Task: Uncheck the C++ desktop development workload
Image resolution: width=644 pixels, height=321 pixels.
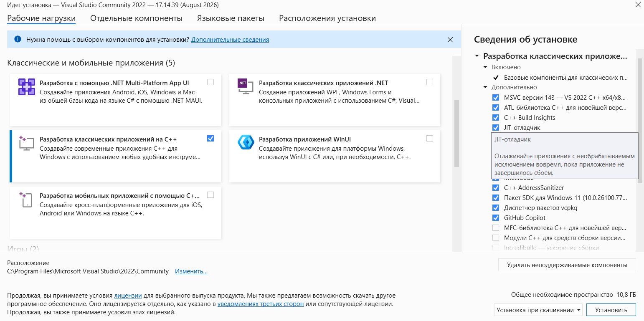Action: coord(210,139)
